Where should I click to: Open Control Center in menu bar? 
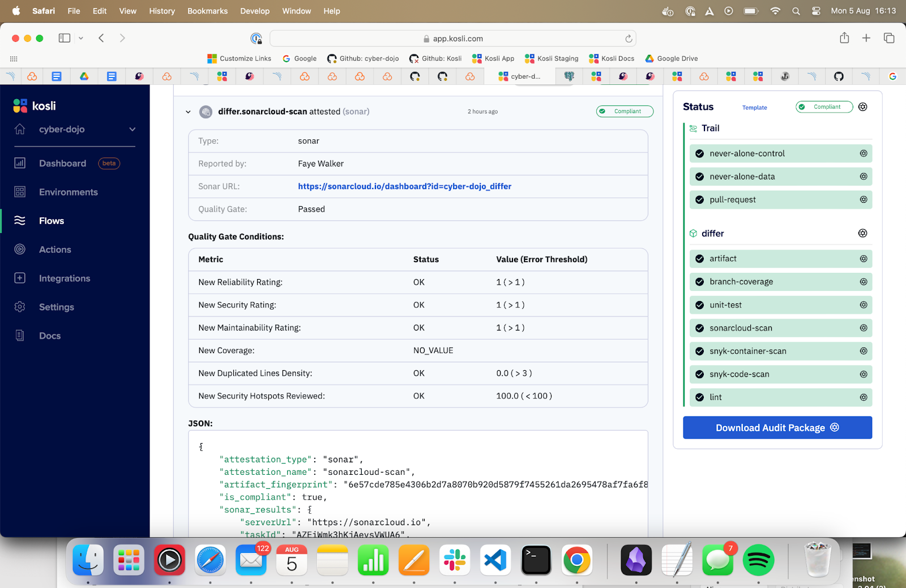pos(816,11)
